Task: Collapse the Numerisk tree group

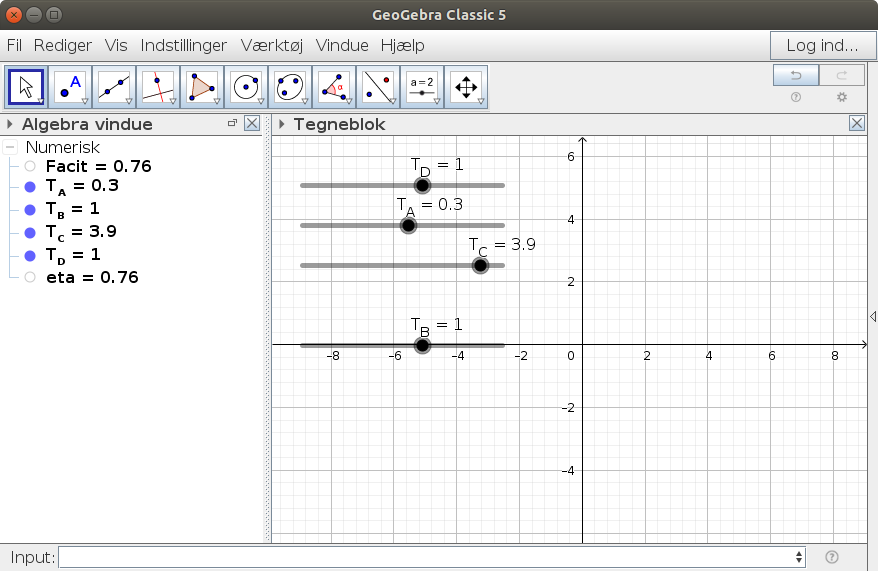Action: pyautogui.click(x=10, y=147)
